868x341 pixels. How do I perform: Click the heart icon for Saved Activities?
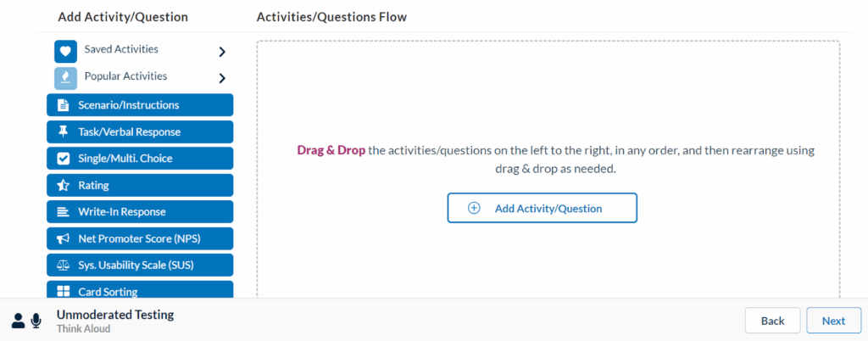pos(66,52)
